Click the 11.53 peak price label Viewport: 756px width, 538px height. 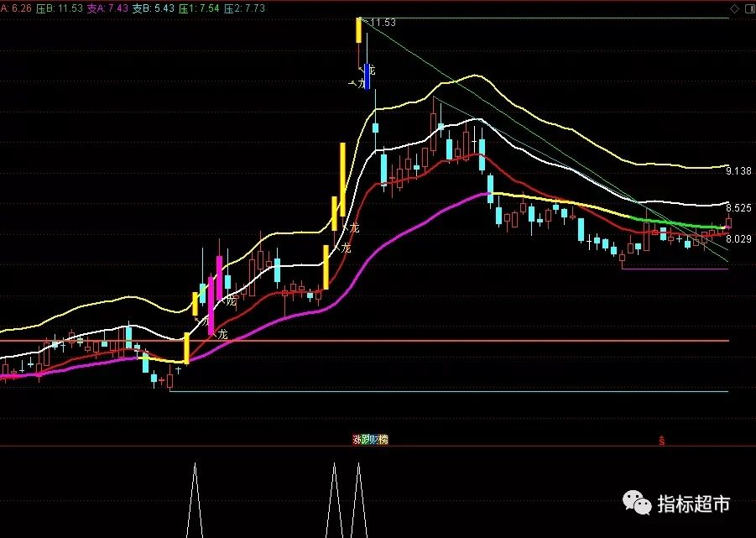coord(383,22)
